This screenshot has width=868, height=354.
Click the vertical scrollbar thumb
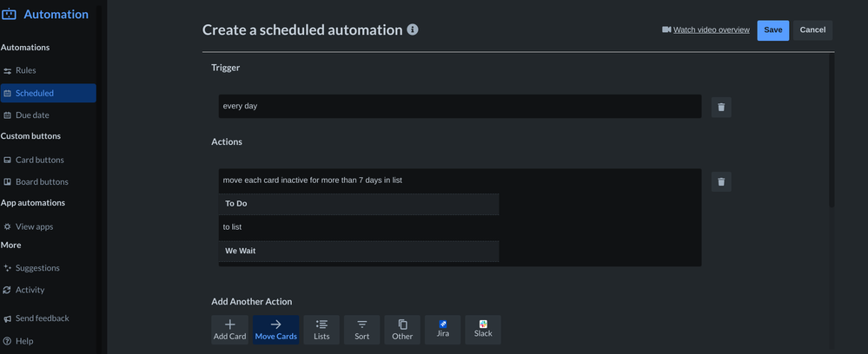[832, 130]
